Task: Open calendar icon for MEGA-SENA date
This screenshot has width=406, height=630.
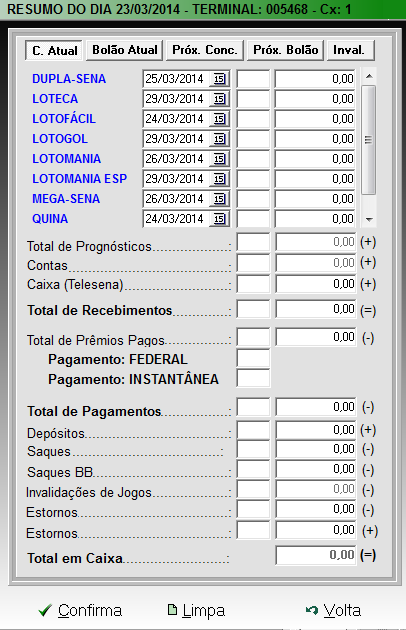Action: 219,199
